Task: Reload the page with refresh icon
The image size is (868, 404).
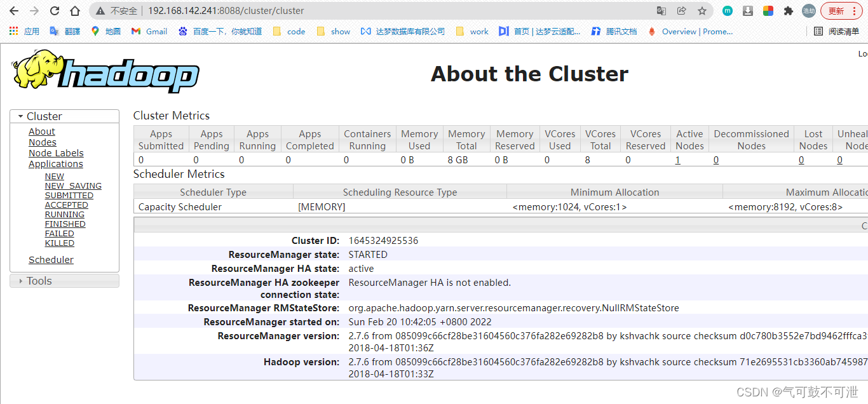Action: click(55, 11)
